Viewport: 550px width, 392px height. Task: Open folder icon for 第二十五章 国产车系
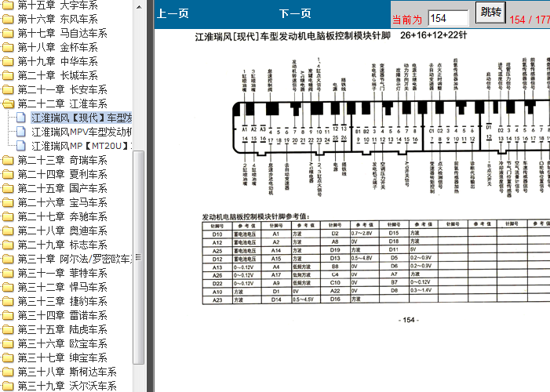click(8, 188)
